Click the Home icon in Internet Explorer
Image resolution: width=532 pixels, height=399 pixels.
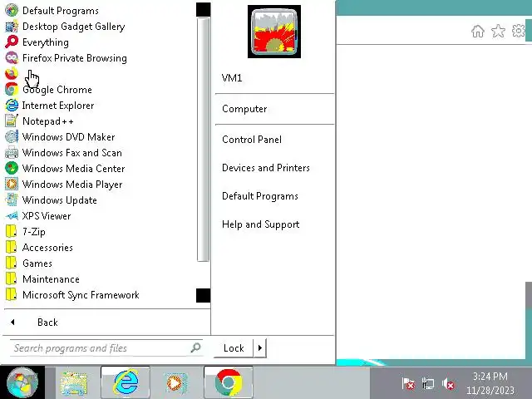[478, 32]
